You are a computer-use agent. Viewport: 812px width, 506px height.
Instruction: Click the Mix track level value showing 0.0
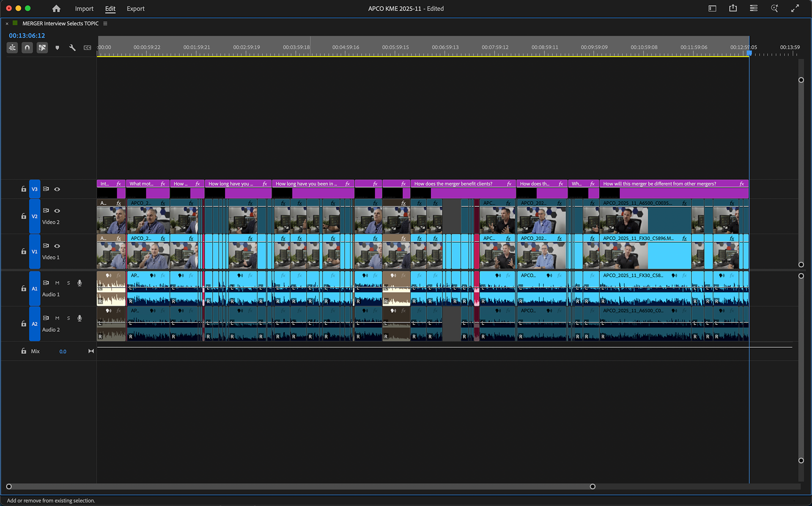[x=63, y=351]
